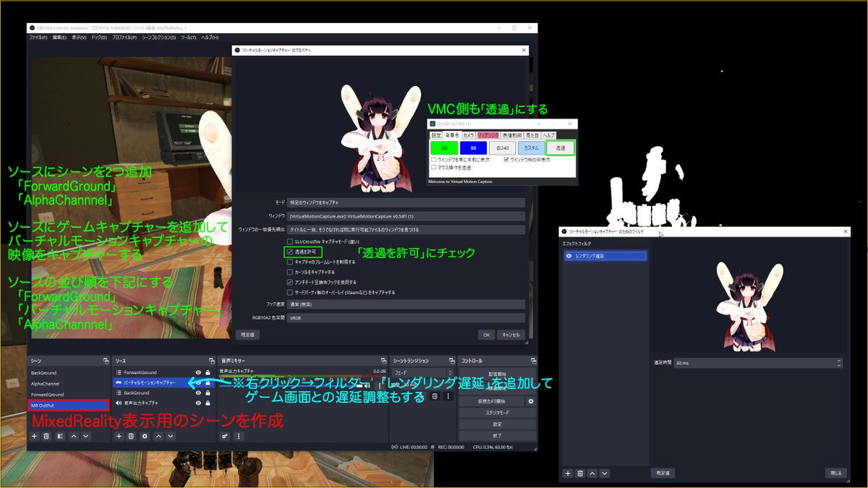Open the フック速度 dropdown
This screenshot has width=868, height=488.
pos(406,304)
